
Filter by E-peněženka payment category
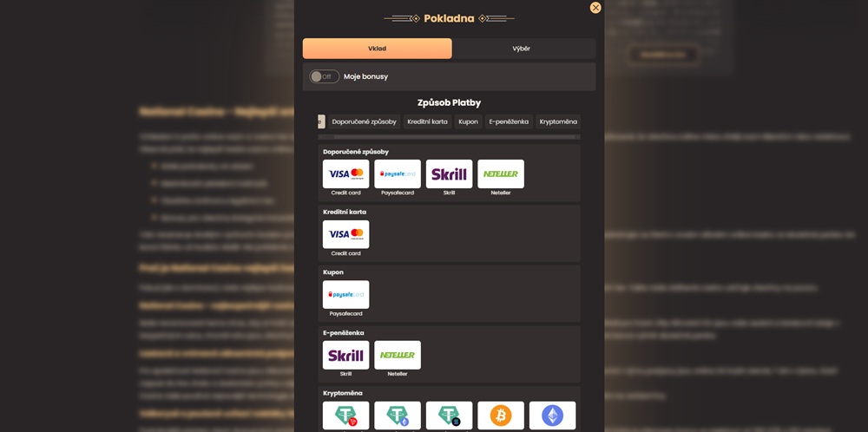[509, 121]
